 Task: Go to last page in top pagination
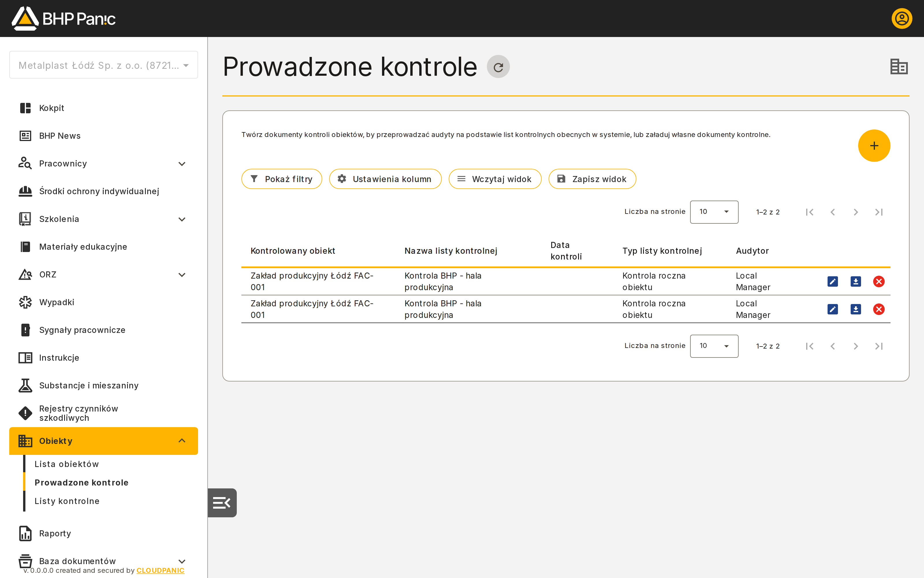879,212
